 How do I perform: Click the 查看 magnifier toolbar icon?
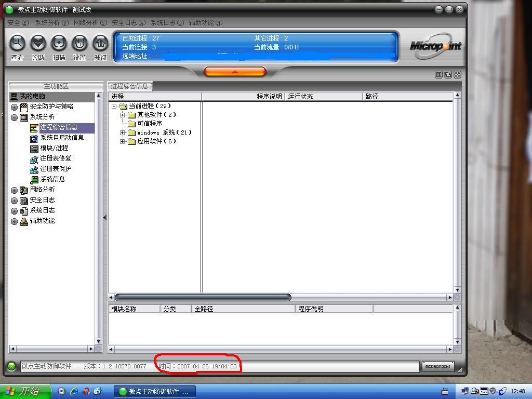[x=17, y=44]
